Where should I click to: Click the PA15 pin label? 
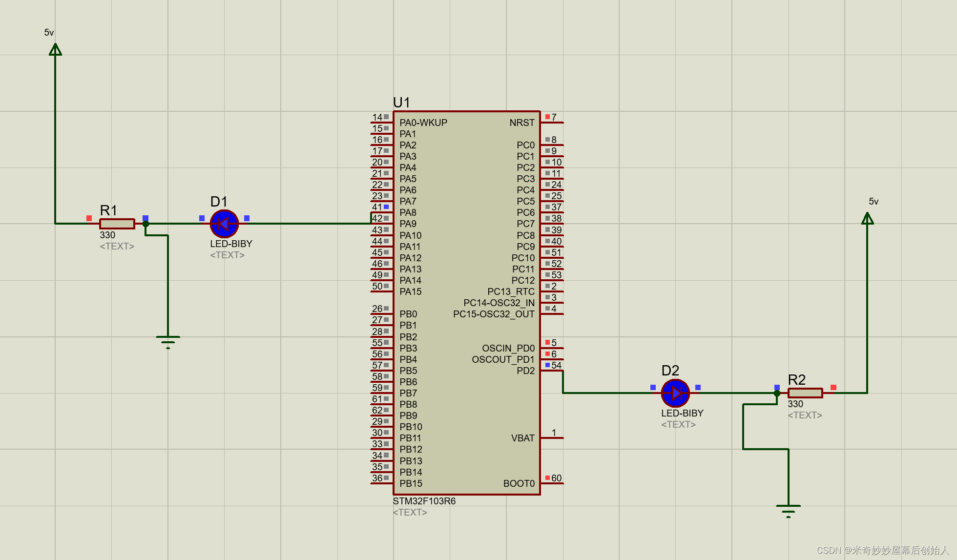pos(411,291)
